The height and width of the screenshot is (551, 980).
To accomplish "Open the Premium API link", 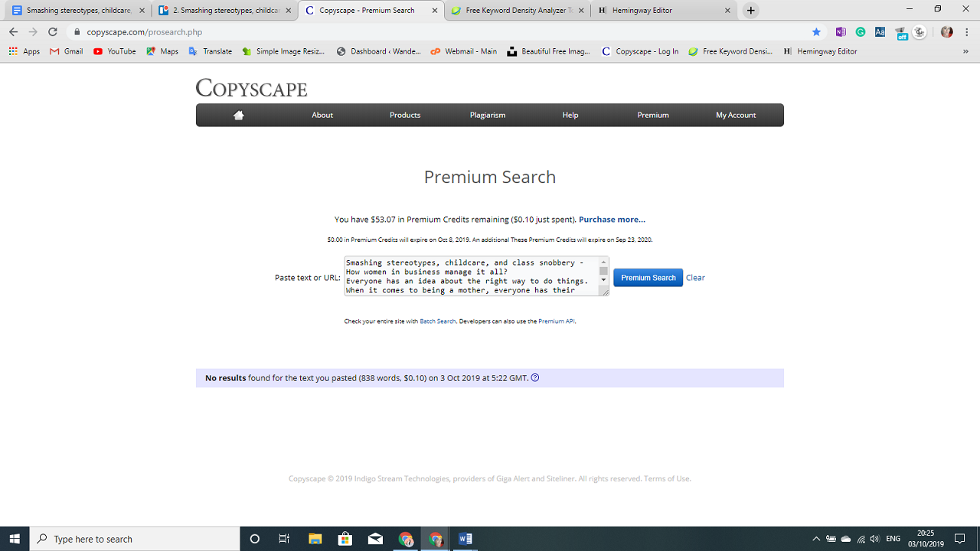I will 557,321.
